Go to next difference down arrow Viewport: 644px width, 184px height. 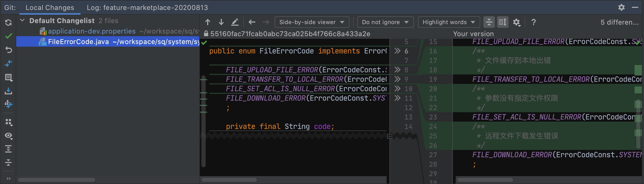click(221, 22)
